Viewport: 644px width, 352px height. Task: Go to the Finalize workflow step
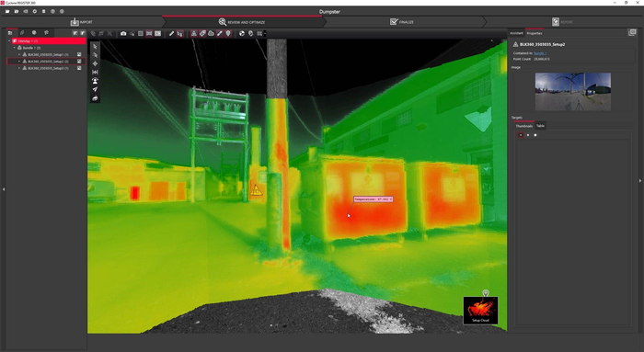pos(402,22)
